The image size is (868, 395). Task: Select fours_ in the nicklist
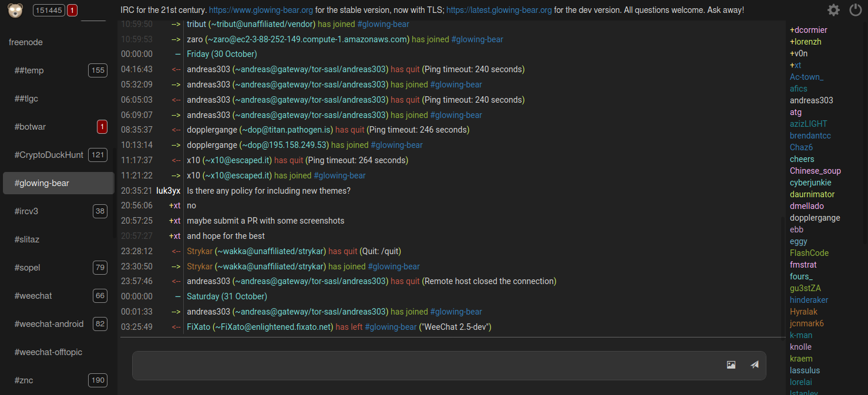pos(801,276)
